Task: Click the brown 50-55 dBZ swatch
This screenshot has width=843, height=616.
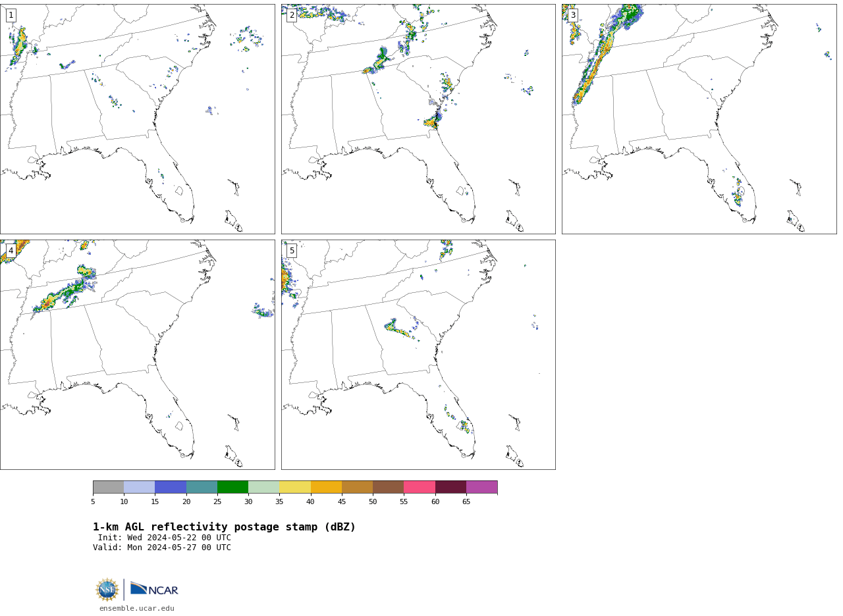Action: (389, 487)
